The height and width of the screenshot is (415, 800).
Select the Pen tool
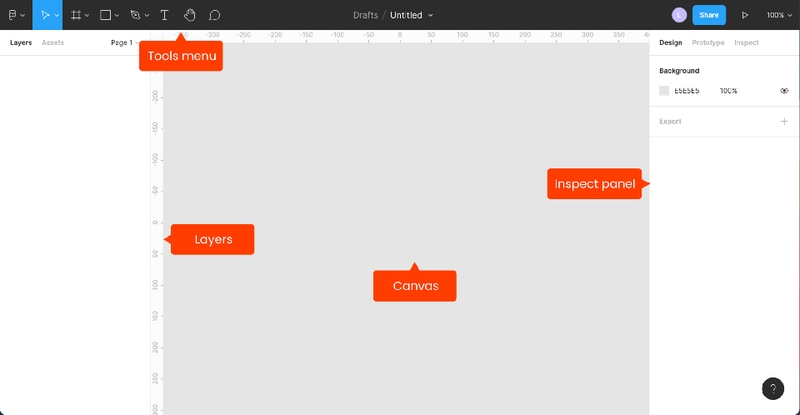(x=135, y=15)
